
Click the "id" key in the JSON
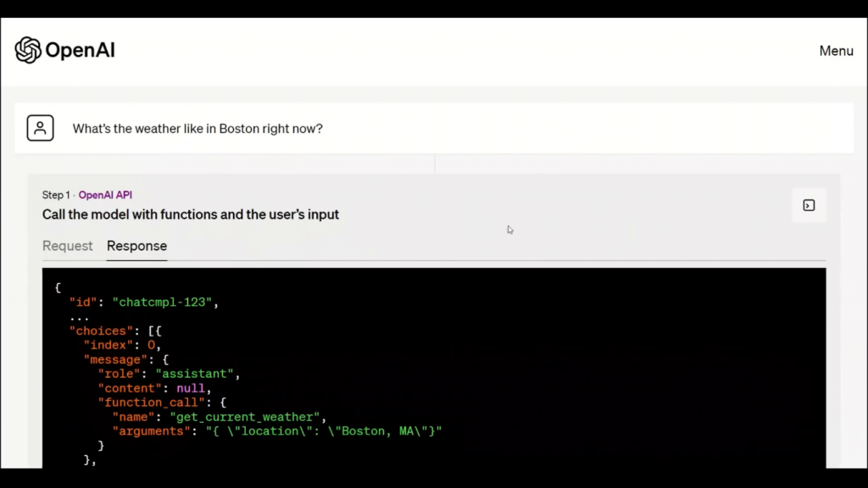pyautogui.click(x=83, y=302)
